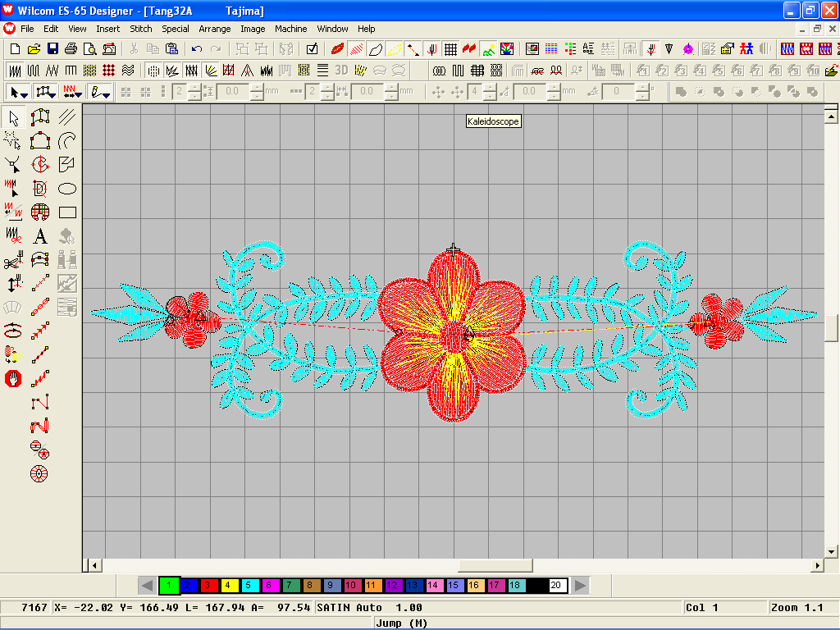Image resolution: width=840 pixels, height=630 pixels.
Task: Select the red stop hand icon
Action: 13,379
